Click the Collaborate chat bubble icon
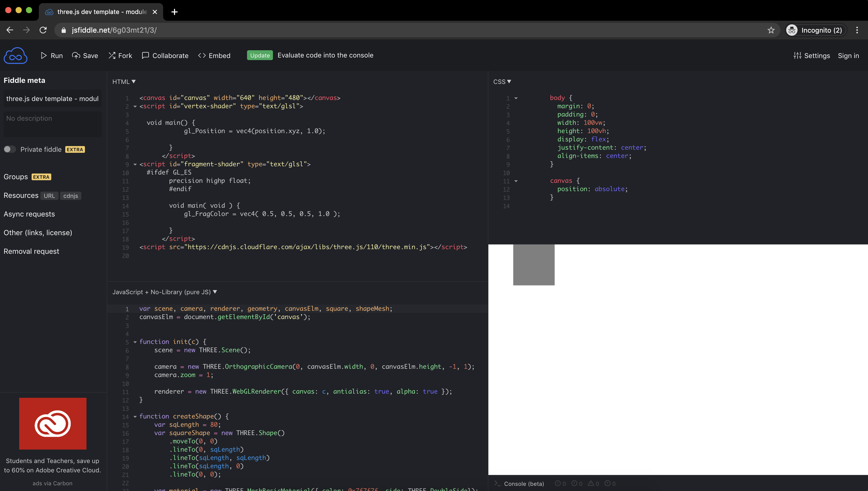 (x=145, y=56)
